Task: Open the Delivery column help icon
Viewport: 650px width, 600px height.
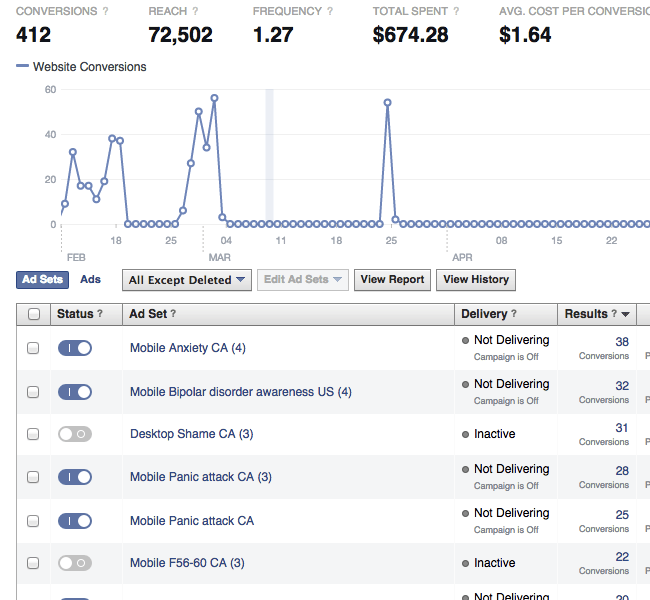Action: pos(514,314)
